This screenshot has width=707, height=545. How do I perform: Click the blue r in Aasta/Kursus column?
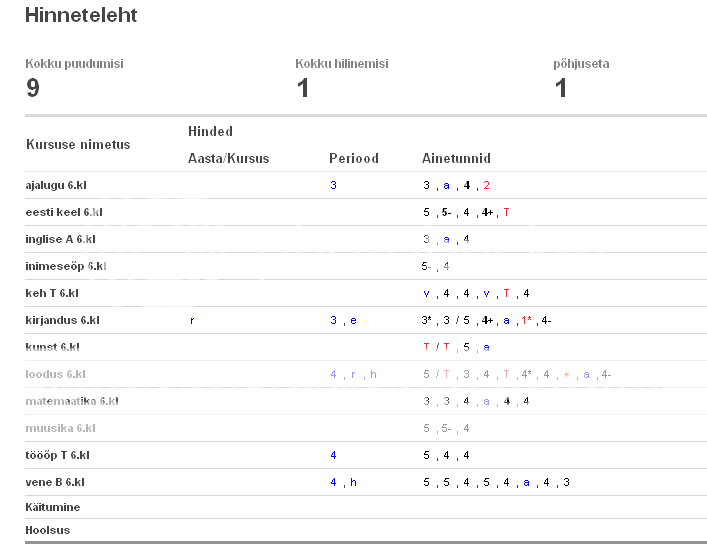(x=192, y=321)
